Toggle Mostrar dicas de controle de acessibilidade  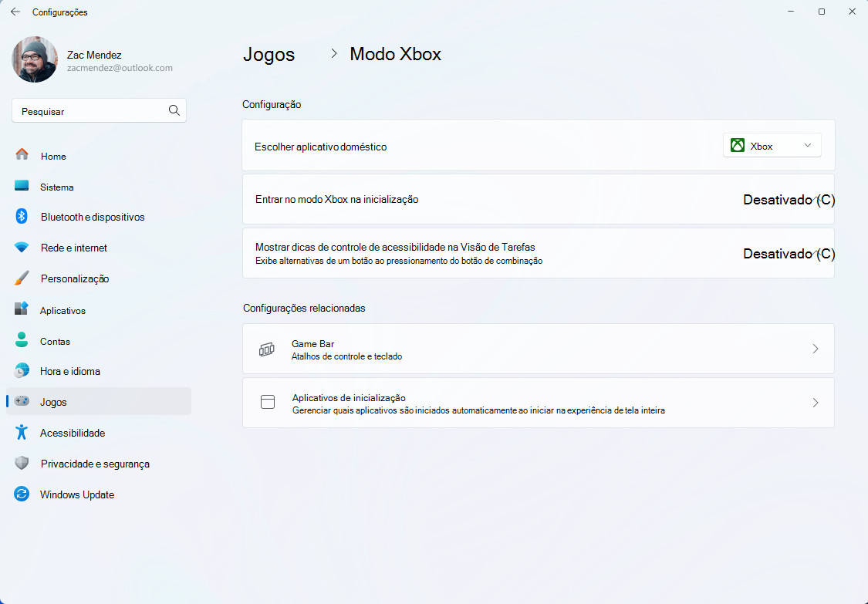coord(789,254)
